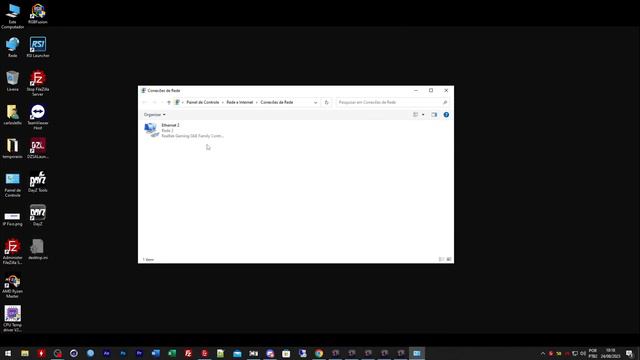This screenshot has height=360, width=640.
Task: Open Microsoft Store from taskbar
Action: pos(286,353)
